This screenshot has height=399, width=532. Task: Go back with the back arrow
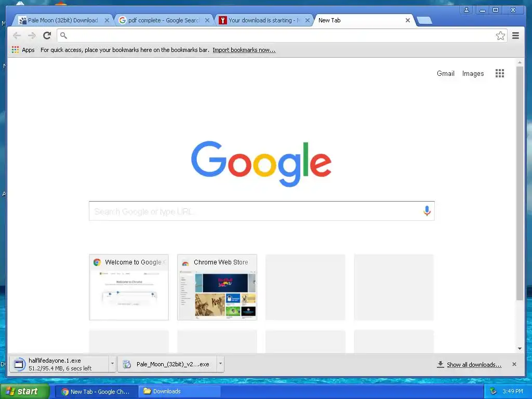click(17, 36)
